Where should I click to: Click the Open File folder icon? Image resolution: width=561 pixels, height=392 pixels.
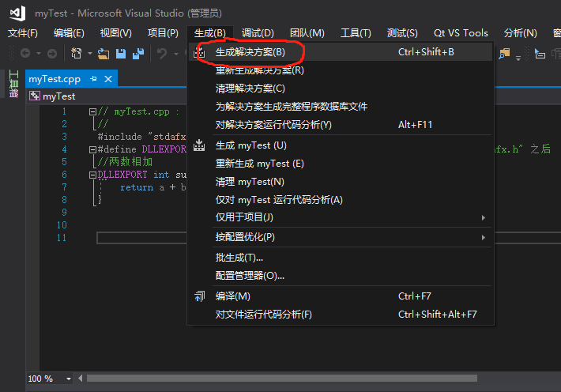point(104,53)
